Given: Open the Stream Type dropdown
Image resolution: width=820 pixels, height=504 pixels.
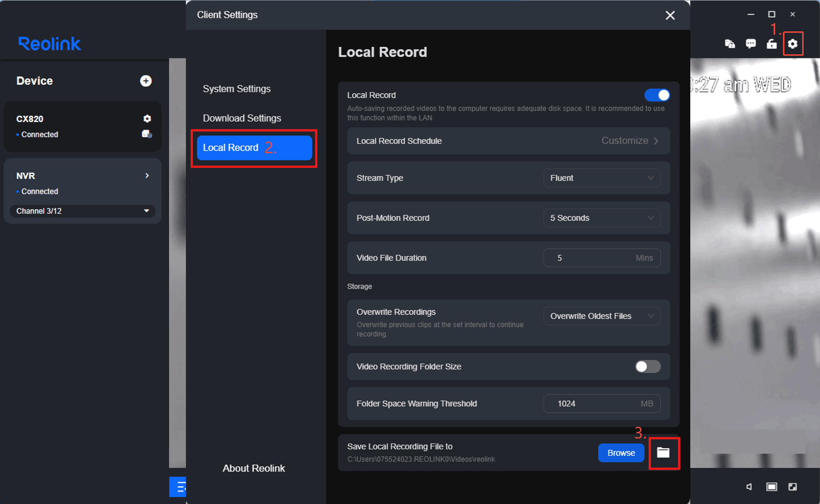Looking at the screenshot, I should pyautogui.click(x=602, y=178).
